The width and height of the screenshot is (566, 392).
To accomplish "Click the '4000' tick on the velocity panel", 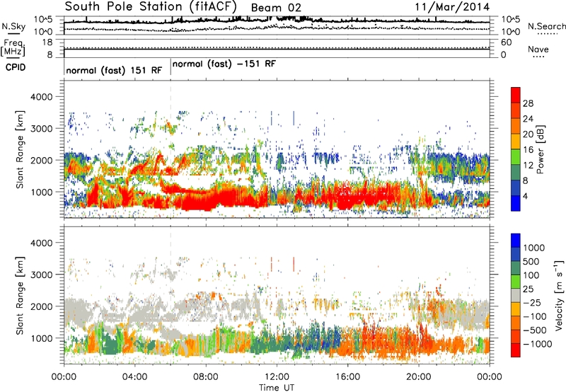I will [x=42, y=243].
